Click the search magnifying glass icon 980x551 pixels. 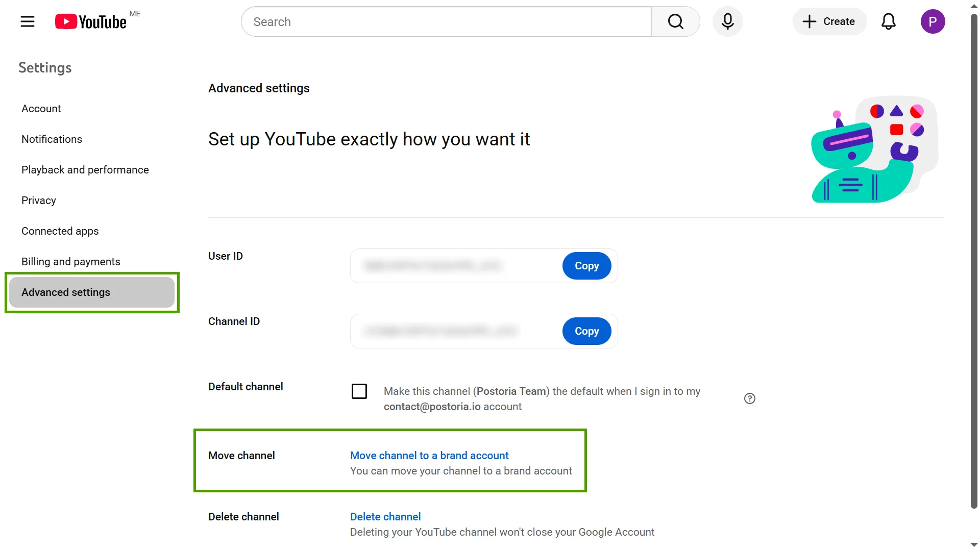[x=675, y=21]
